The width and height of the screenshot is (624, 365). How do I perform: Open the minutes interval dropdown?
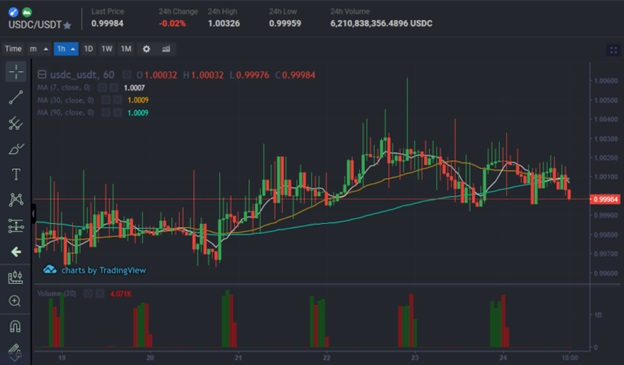pyautogui.click(x=39, y=49)
